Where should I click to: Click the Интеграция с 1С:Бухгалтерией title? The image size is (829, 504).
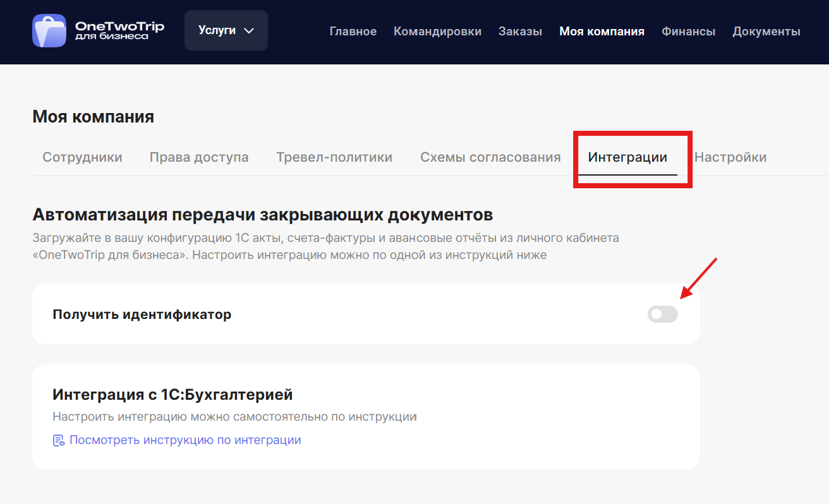(172, 395)
